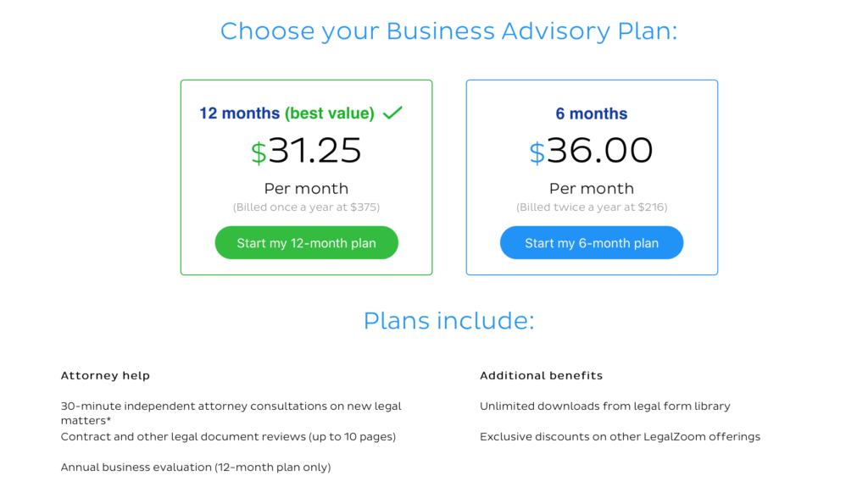Click Contract and other legal document reviews line
Screen dimensions: 868x487
[228, 437]
